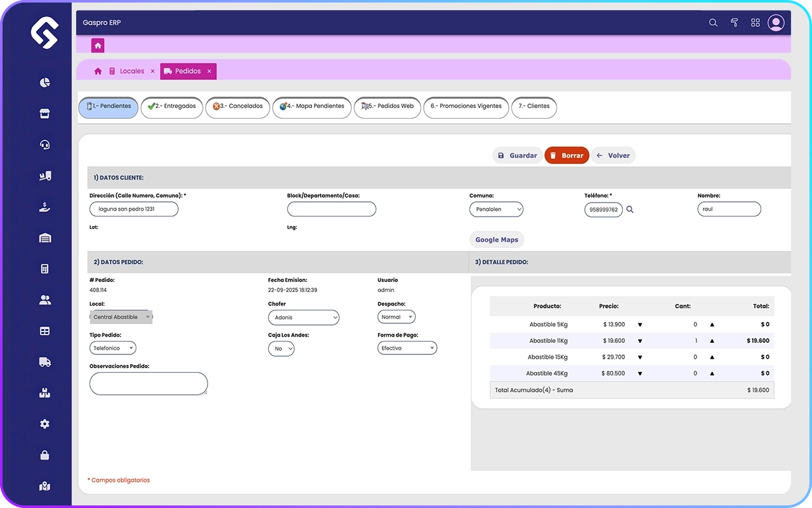The height and width of the screenshot is (508, 812).
Task: Click the Observaciones Pedido text area
Action: click(x=148, y=384)
